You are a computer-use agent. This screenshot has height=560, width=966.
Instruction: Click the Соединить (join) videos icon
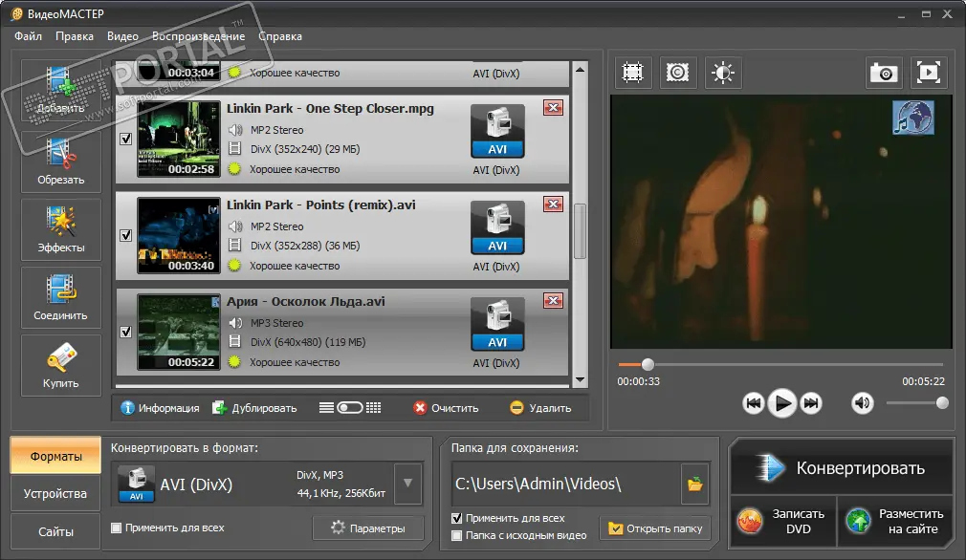click(x=61, y=297)
